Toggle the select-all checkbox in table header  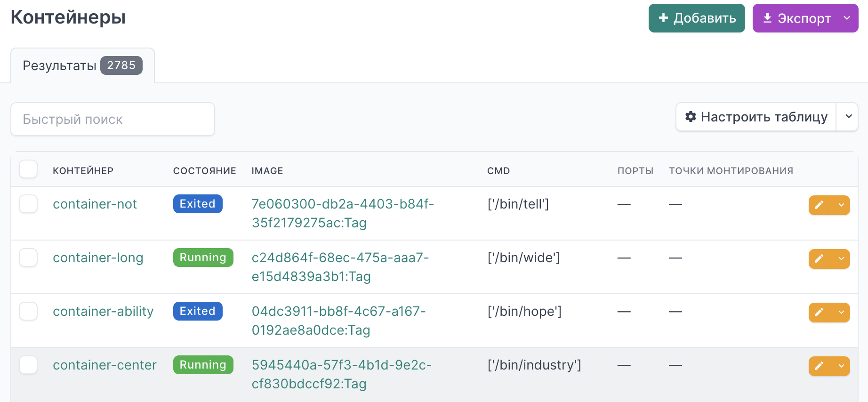tap(28, 169)
